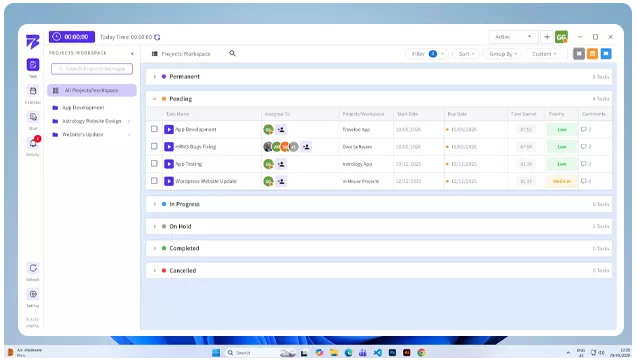Viewport: 636px width, 360px height.
Task: Open File Explorer from the taskbar
Action: pyautogui.click(x=334, y=353)
